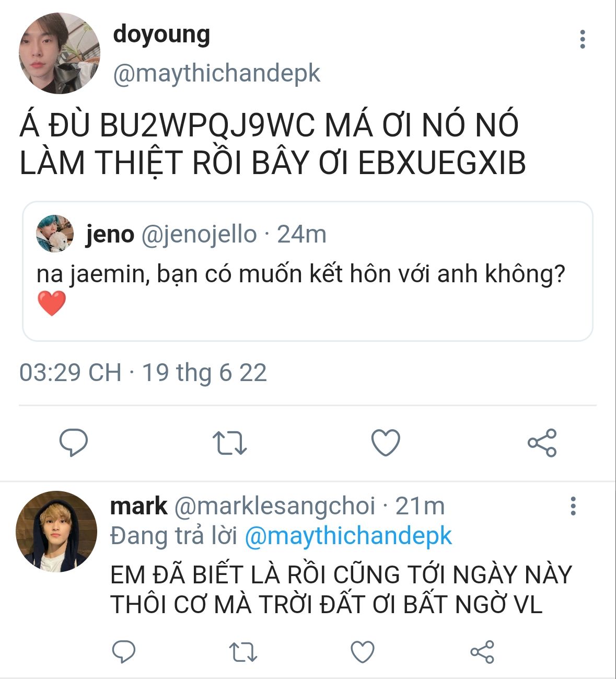The image size is (616, 679).
Task: Open the @jenojello handle in quoted tweet
Action: coord(199,234)
